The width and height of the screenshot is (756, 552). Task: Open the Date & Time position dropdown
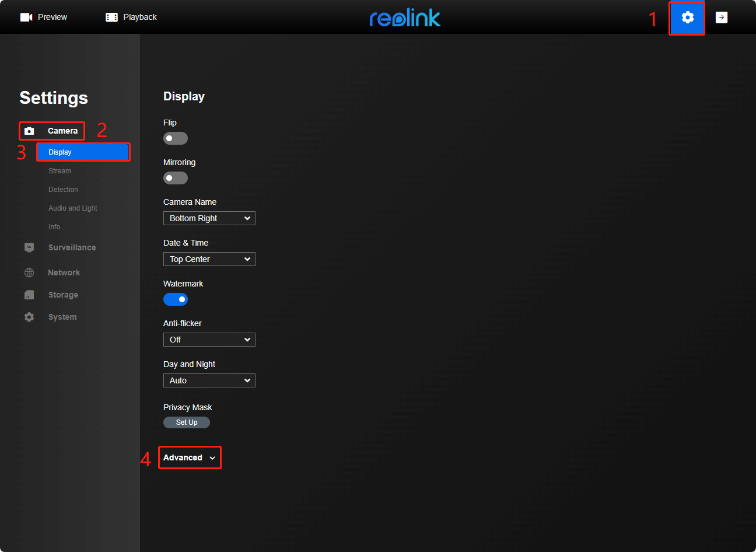pos(209,259)
